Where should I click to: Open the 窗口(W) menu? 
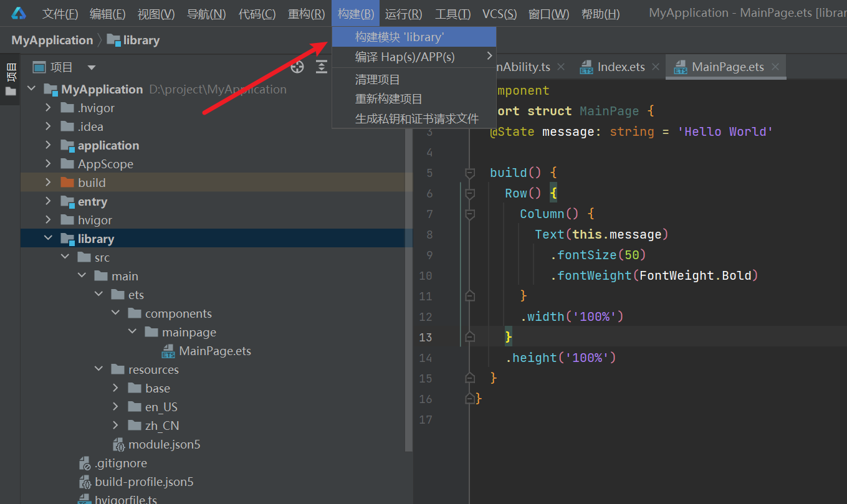pos(548,14)
